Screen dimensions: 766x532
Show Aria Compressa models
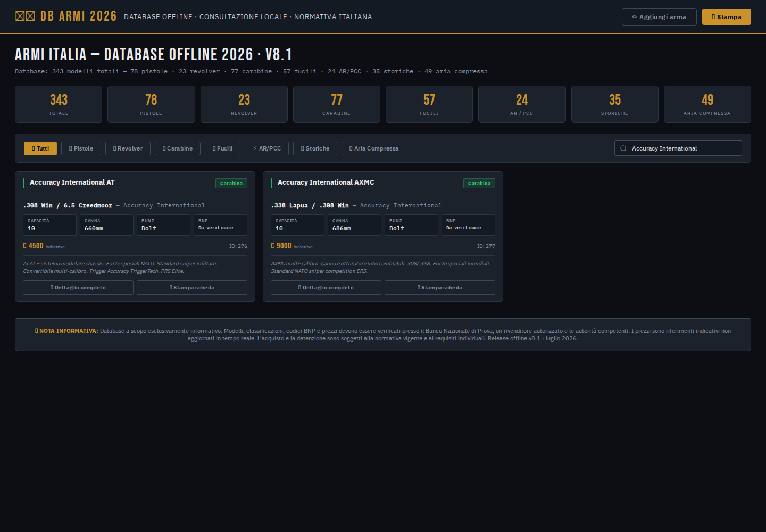374,148
